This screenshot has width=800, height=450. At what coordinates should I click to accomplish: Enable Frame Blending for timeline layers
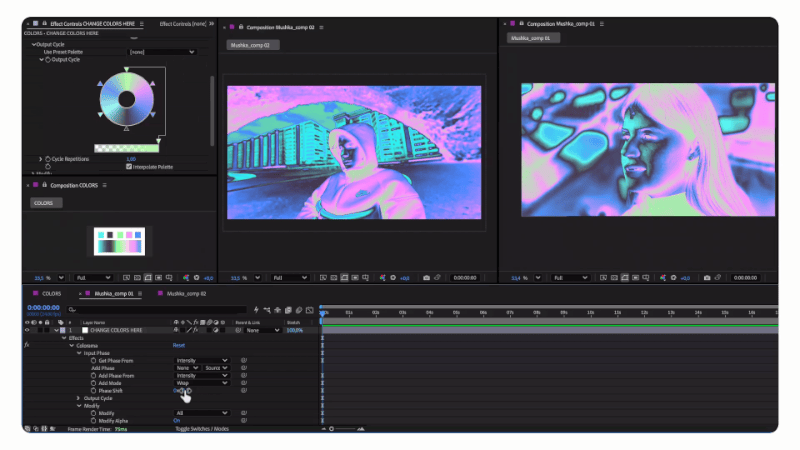pyautogui.click(x=288, y=310)
